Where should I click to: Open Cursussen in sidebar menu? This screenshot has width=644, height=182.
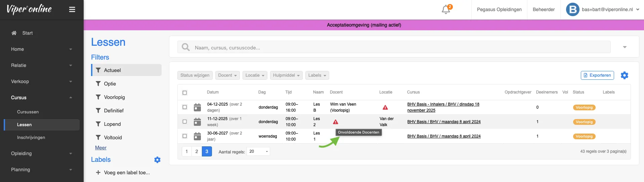pyautogui.click(x=28, y=112)
